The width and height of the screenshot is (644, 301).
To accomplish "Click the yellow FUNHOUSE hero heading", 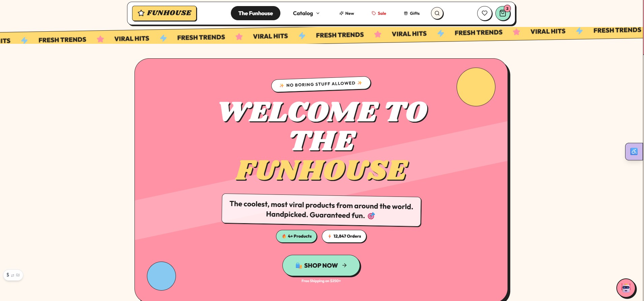I will click(x=322, y=170).
